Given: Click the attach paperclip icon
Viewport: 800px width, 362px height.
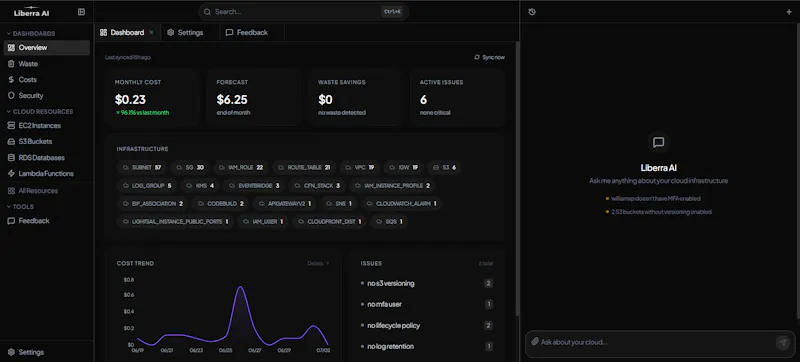Looking at the screenshot, I should 534,342.
